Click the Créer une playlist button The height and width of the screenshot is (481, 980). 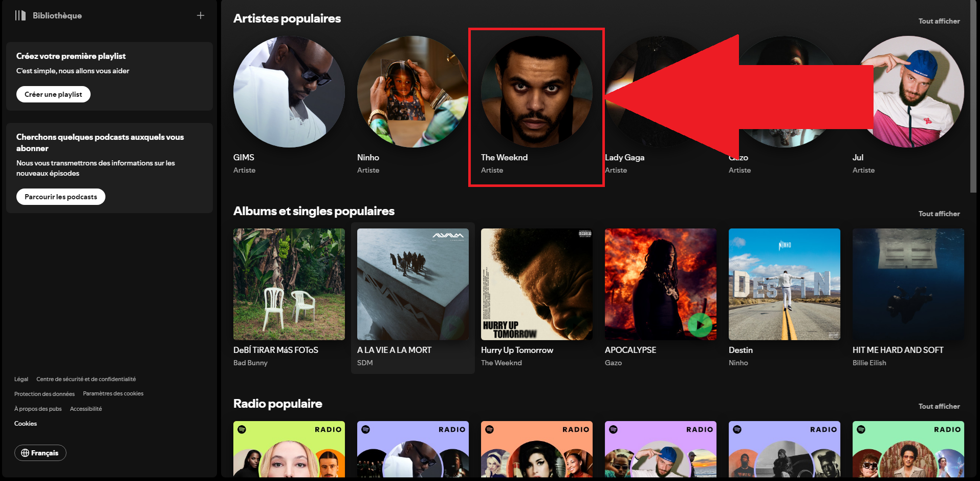[53, 94]
